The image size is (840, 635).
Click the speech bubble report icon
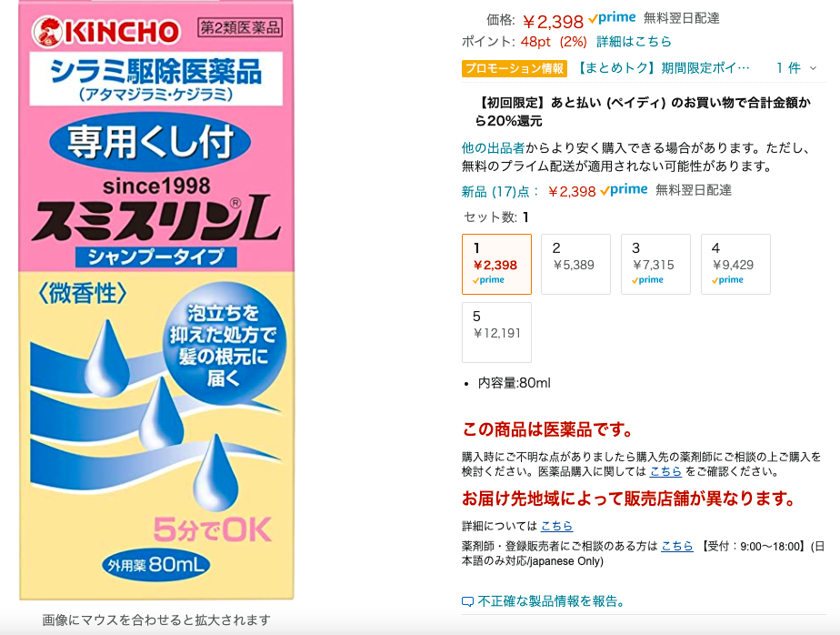(467, 601)
